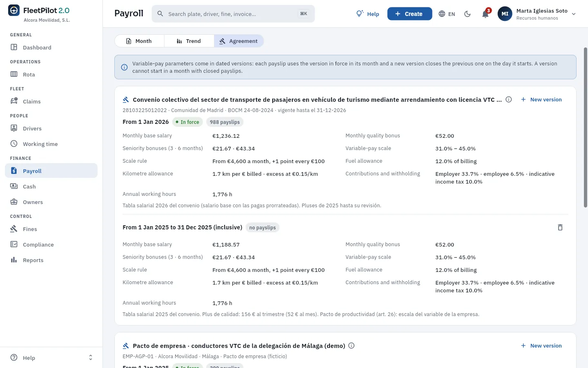Screen dimensions: 588x368
Task: Open Dashboard in sidebar
Action: pos(51,47)
